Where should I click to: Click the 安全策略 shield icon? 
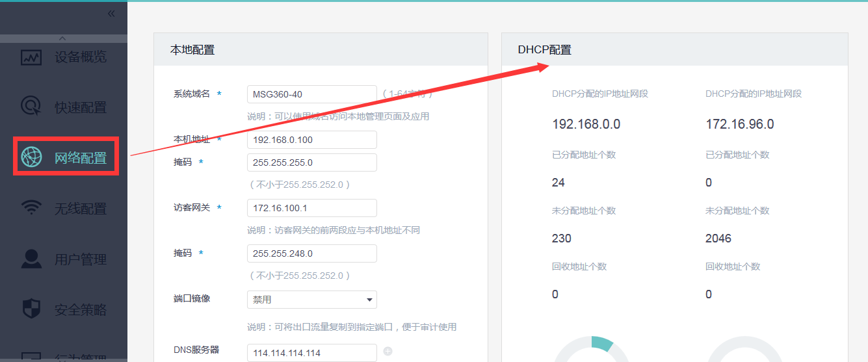click(x=31, y=309)
